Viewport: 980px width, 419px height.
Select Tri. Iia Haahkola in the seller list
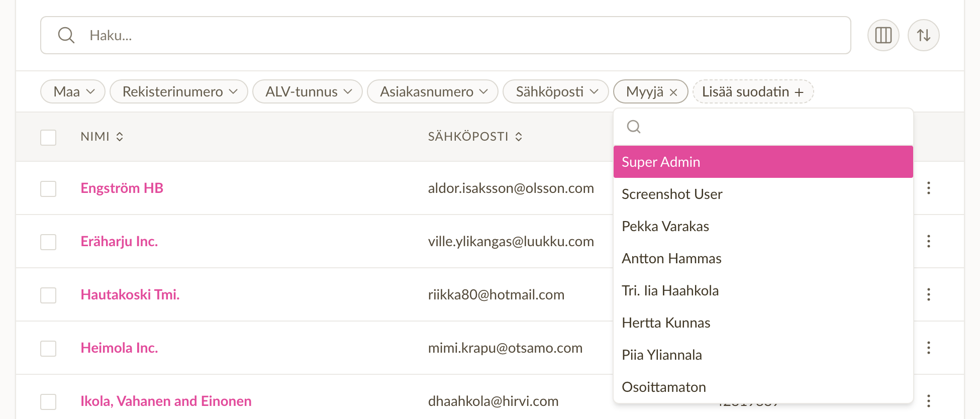763,290
